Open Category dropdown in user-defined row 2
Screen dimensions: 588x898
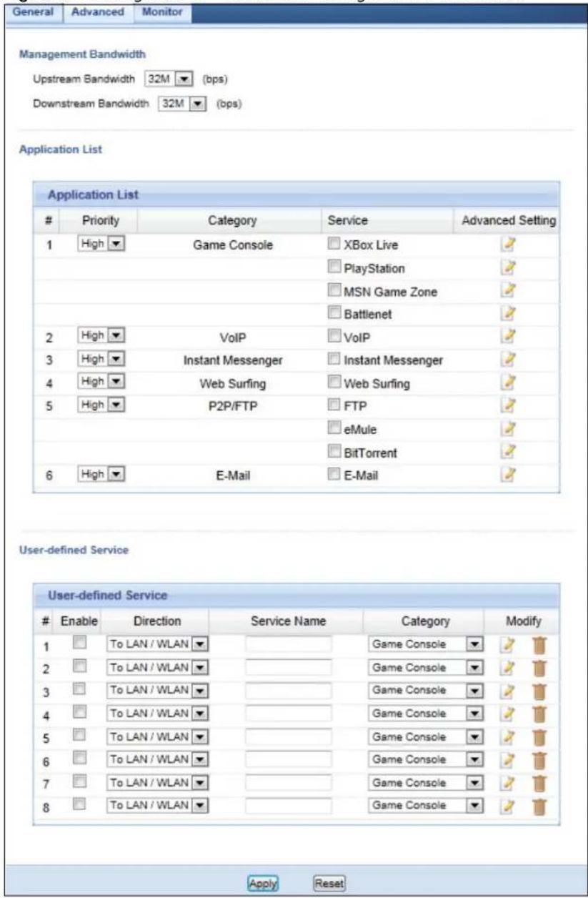[x=423, y=668]
